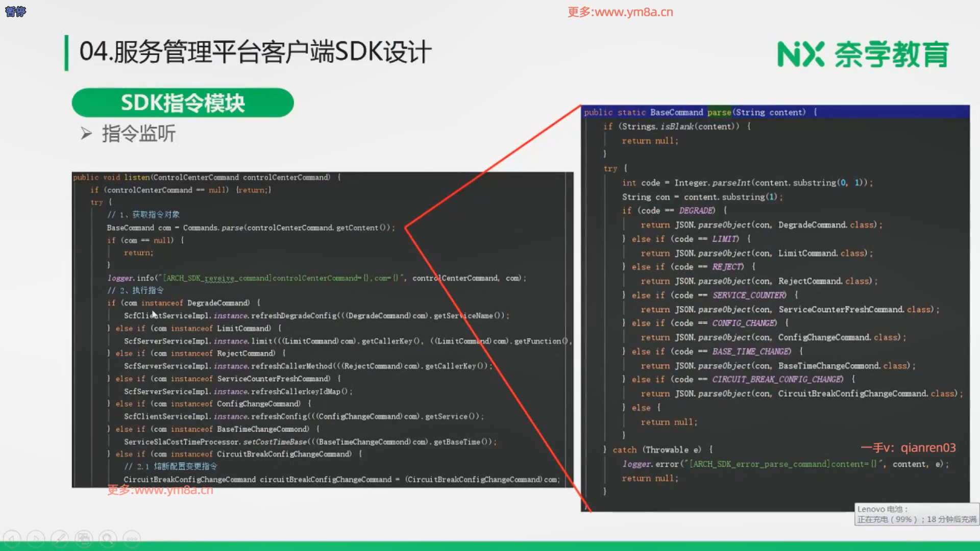This screenshot has width=980, height=551.
Task: Show all slides grid view
Action: click(x=84, y=539)
